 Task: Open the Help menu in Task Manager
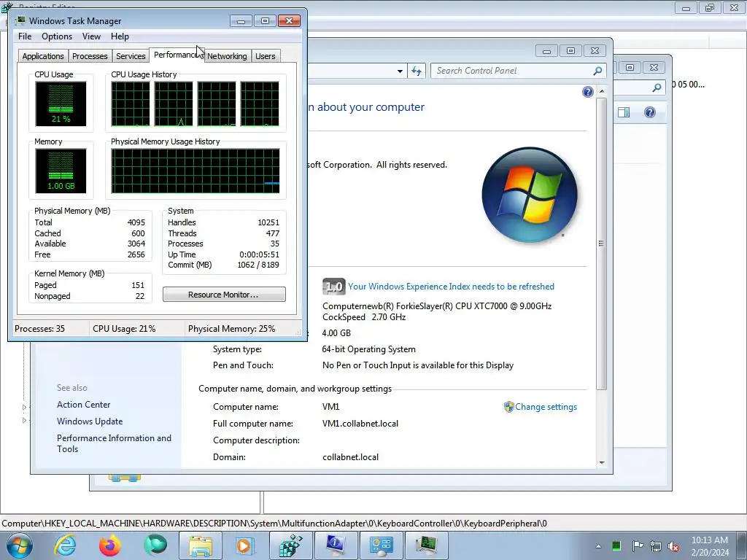120,36
